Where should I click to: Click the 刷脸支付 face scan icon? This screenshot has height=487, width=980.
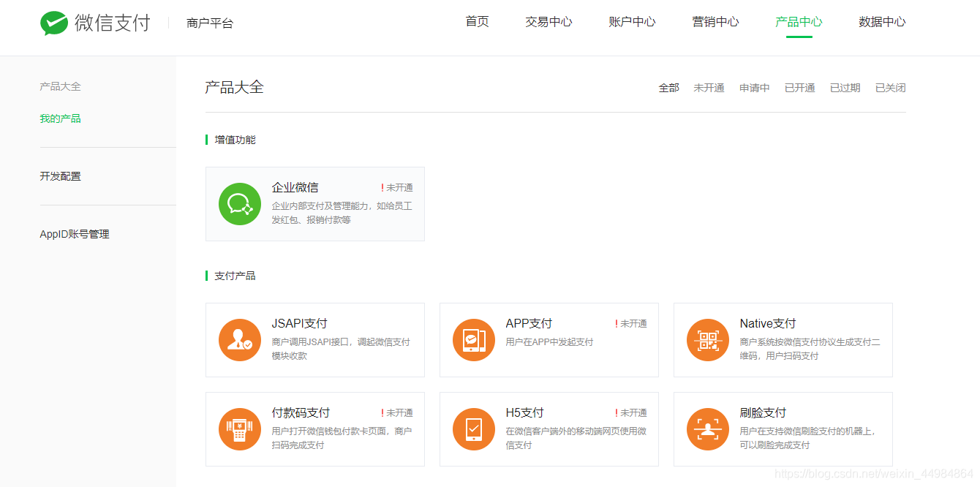tap(708, 429)
